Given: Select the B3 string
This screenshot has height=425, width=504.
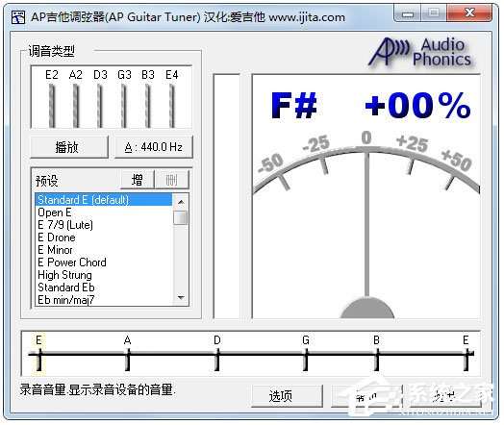Looking at the screenshot, I should (148, 106).
